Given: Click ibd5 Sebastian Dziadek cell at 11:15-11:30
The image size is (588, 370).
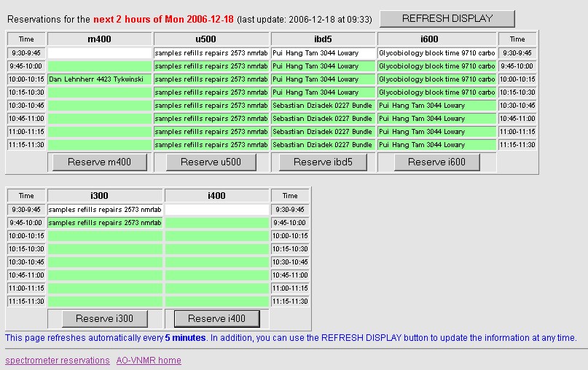Looking at the screenshot, I should pyautogui.click(x=323, y=145).
